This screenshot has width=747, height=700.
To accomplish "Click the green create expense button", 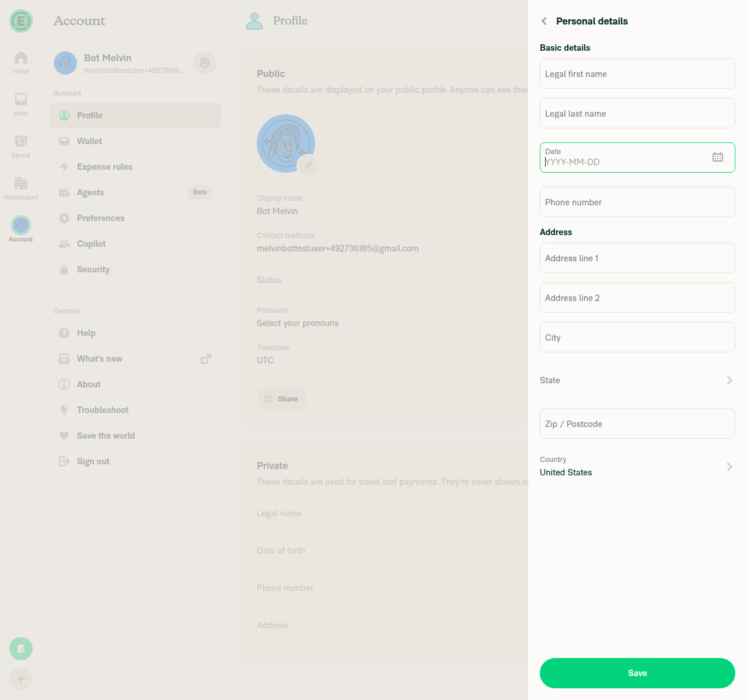I will click(x=21, y=649).
